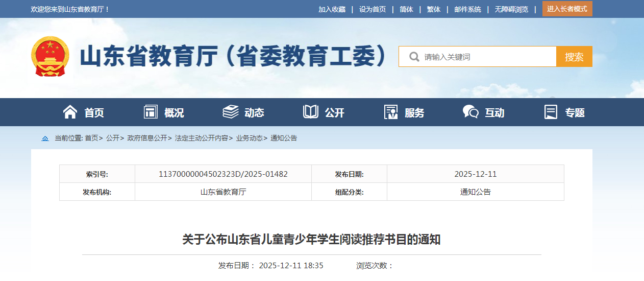Click the stacked books icon for 动态

coord(231,112)
